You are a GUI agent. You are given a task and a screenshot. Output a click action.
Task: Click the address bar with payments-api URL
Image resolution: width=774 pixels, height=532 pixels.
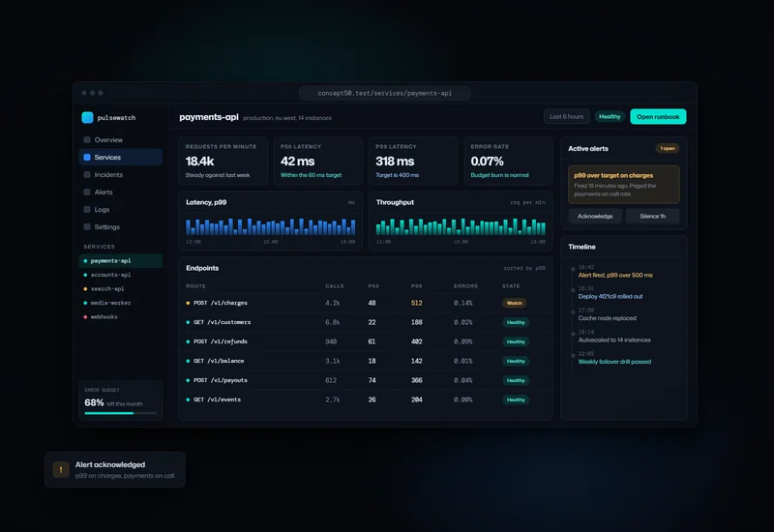pos(384,93)
